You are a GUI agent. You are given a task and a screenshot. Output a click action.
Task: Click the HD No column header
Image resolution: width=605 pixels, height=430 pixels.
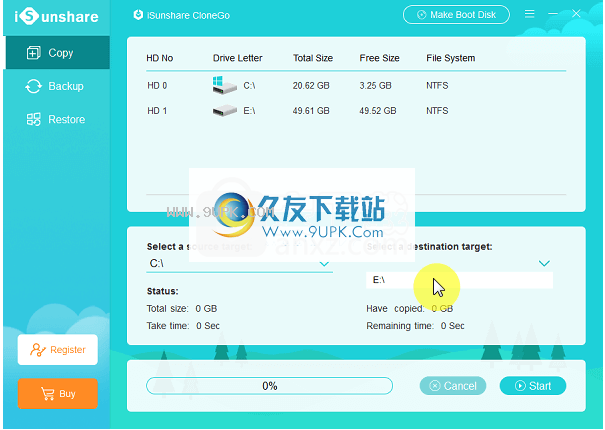click(160, 58)
